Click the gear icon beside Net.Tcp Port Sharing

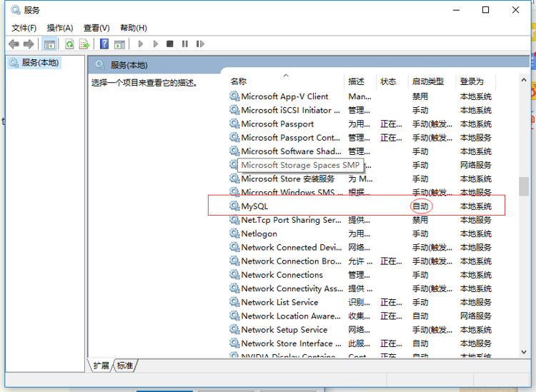pyautogui.click(x=234, y=219)
